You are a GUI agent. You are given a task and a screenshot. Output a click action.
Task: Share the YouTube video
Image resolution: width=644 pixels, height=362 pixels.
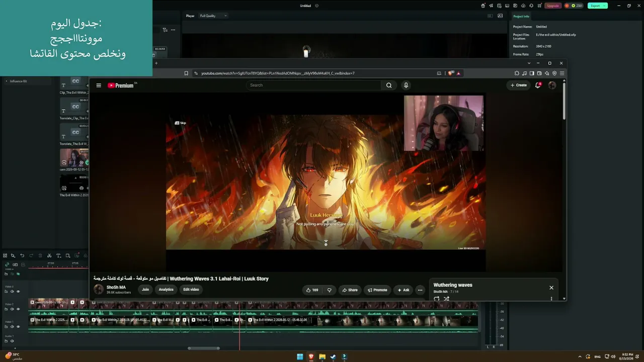point(350,290)
